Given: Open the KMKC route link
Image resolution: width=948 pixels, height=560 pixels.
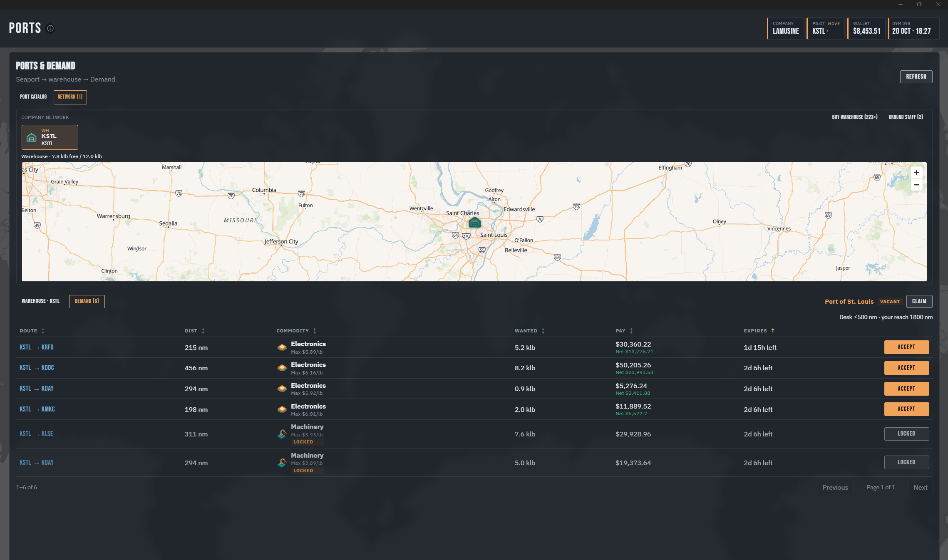Looking at the screenshot, I should (48, 409).
